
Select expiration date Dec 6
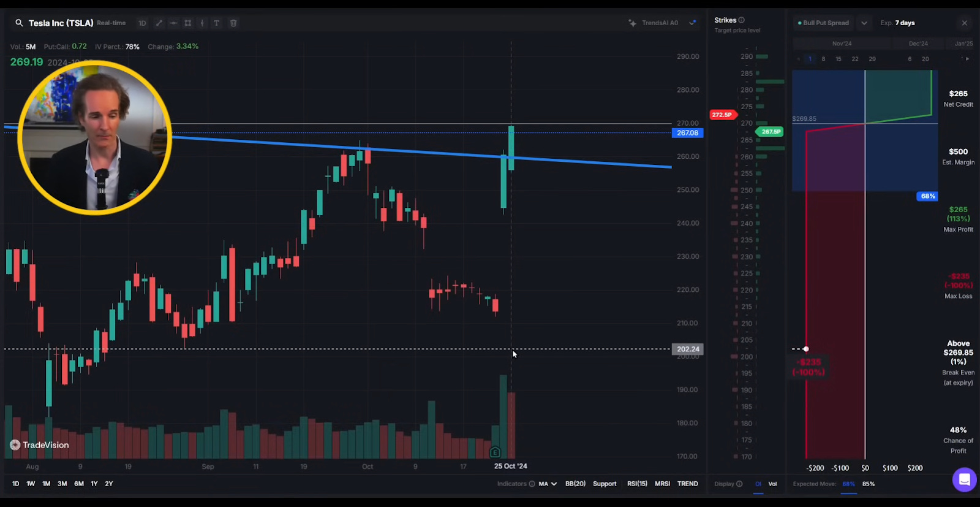point(910,59)
